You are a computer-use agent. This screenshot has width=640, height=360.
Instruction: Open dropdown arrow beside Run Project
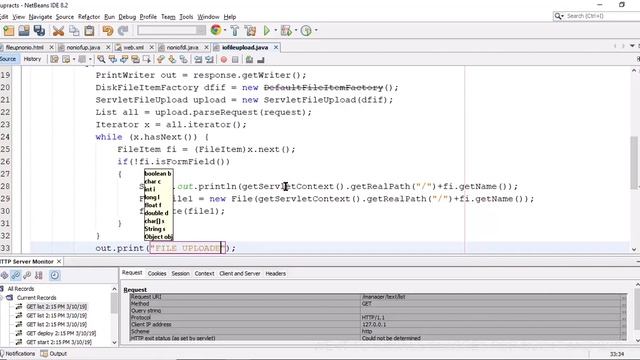pos(276,30)
